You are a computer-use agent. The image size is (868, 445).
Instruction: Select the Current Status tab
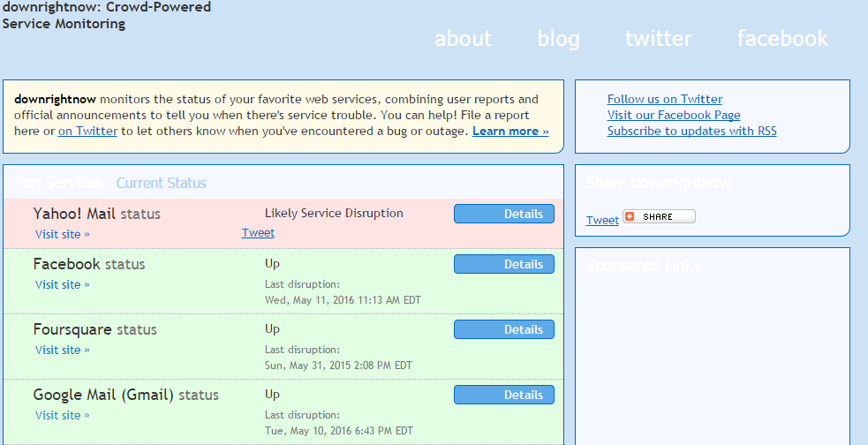click(x=161, y=183)
